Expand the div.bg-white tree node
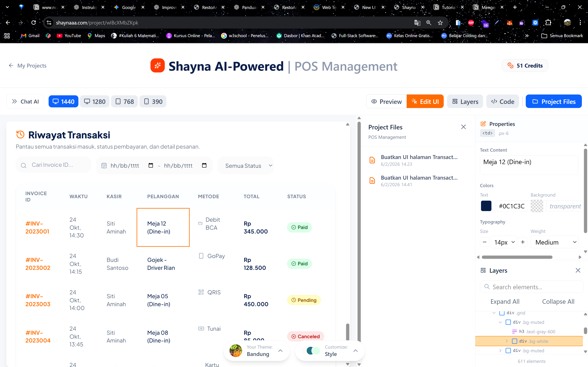The height and width of the screenshot is (367, 588). (x=507, y=341)
